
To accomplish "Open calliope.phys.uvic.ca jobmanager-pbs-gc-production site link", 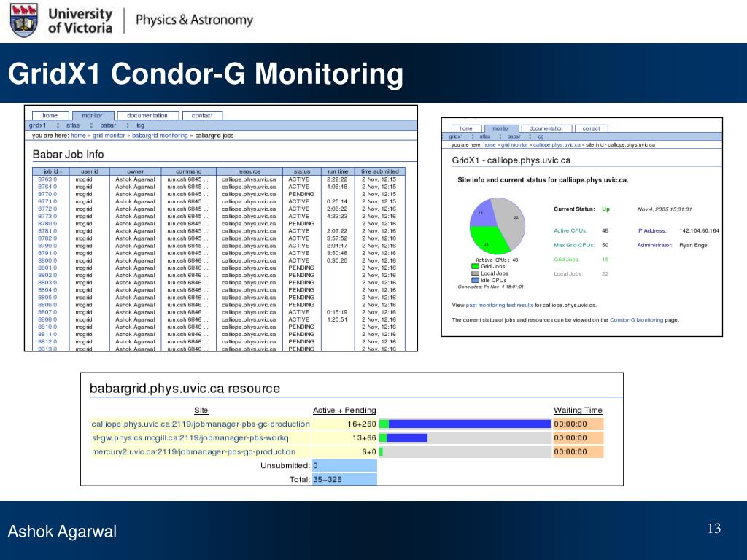I will (201, 424).
